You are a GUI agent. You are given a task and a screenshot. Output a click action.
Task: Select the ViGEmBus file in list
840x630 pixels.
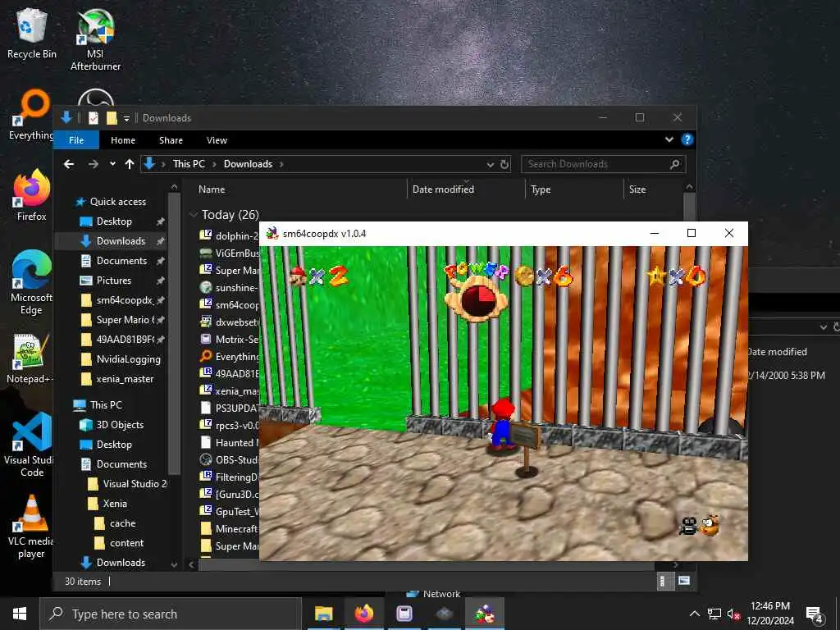click(x=229, y=253)
